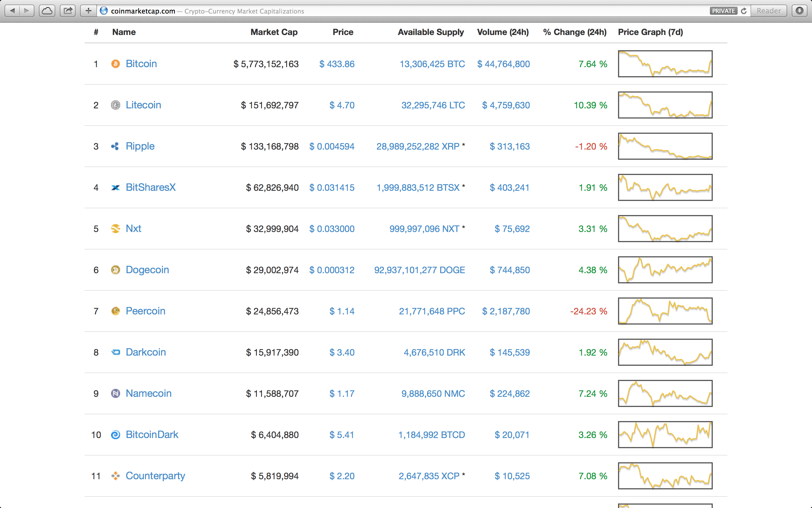Open the Counterparty name link
812x508 pixels.
(x=155, y=476)
